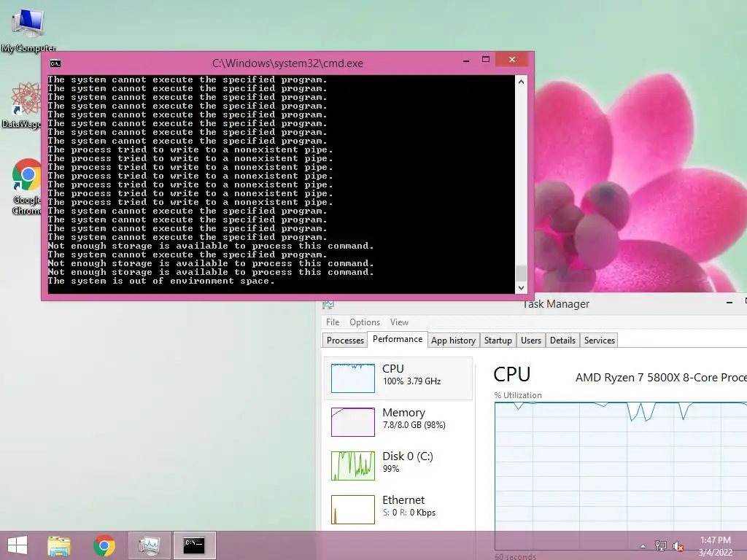Open My Computer desktop icon
Viewport: 747px width, 560px height.
28,28
